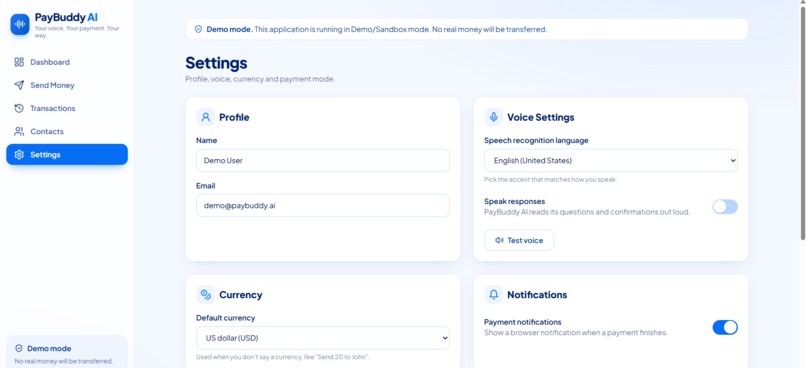Click the Currency coins icon
This screenshot has height=368, width=806.
(206, 295)
